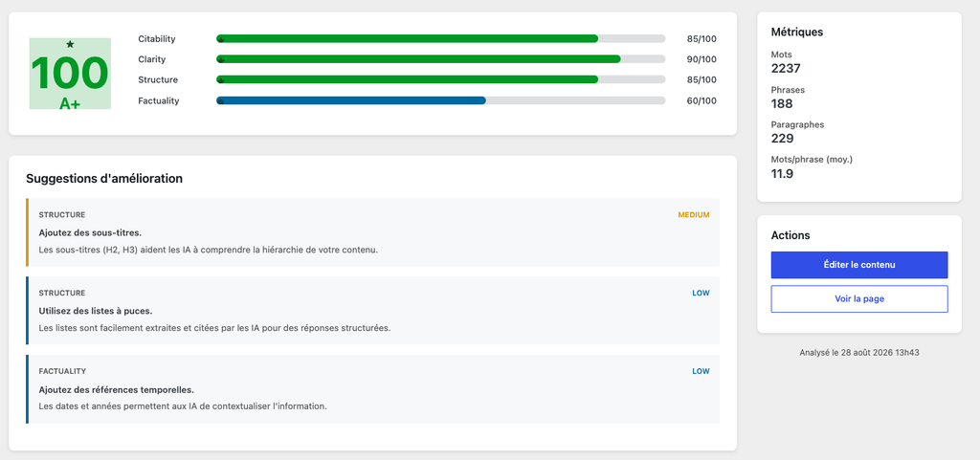
Task: Click the 90/100 Clarity score value
Action: click(702, 59)
